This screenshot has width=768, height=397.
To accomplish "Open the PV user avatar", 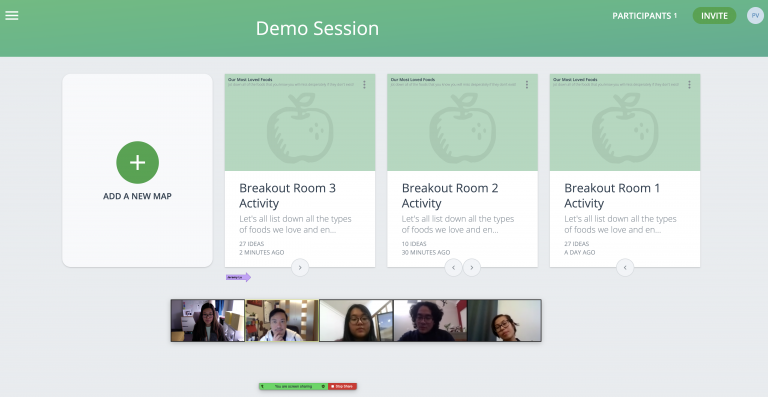I will pyautogui.click(x=755, y=16).
